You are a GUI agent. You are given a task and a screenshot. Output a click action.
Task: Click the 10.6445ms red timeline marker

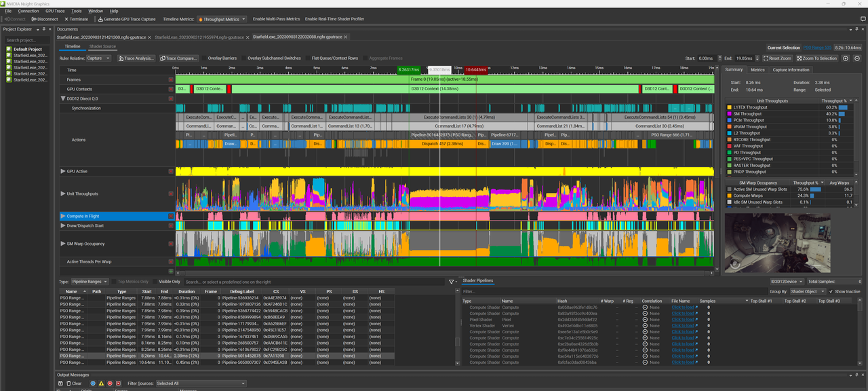(475, 69)
